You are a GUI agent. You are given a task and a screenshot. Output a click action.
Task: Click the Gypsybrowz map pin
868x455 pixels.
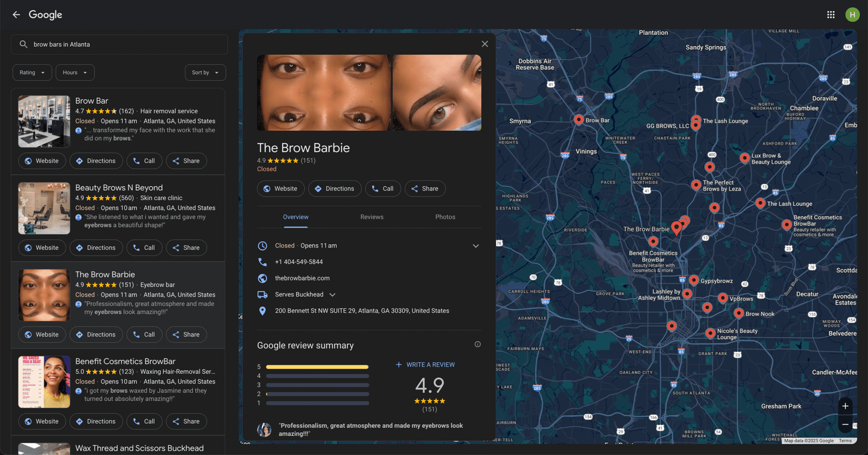694,280
